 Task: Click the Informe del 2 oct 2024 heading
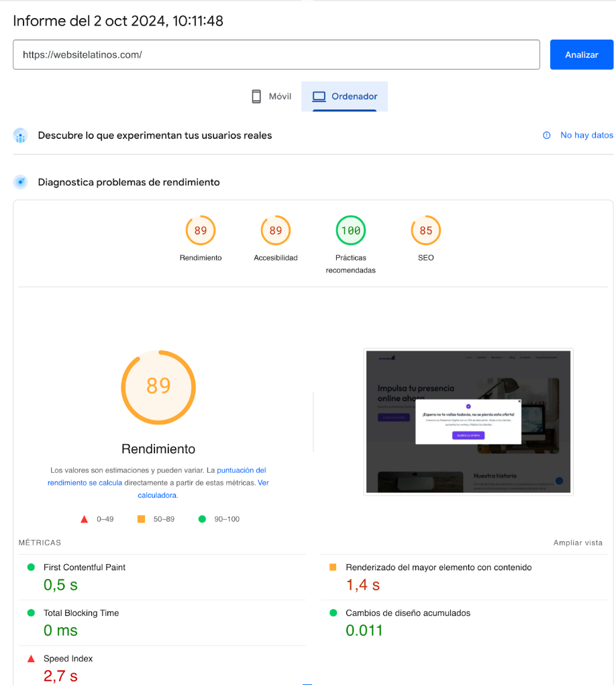[118, 21]
